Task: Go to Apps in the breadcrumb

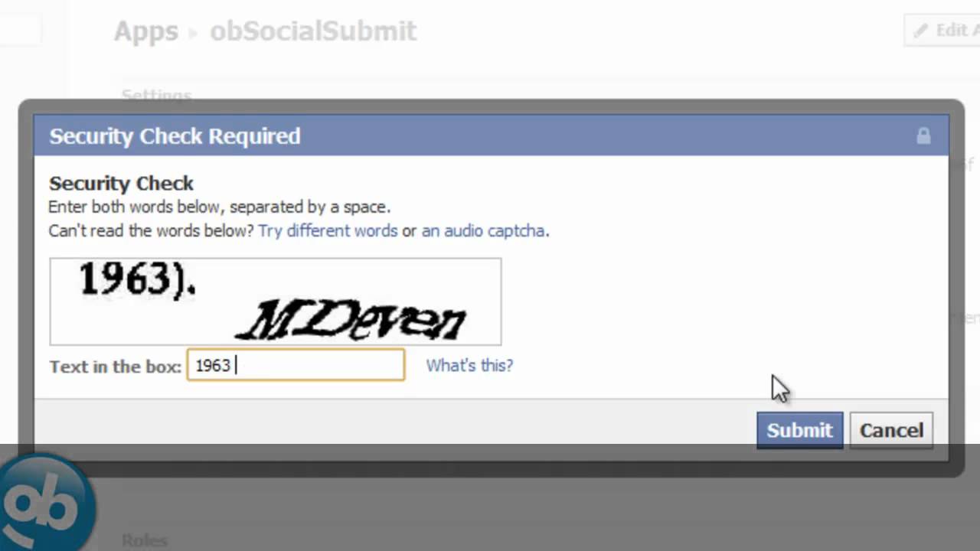Action: [x=146, y=31]
